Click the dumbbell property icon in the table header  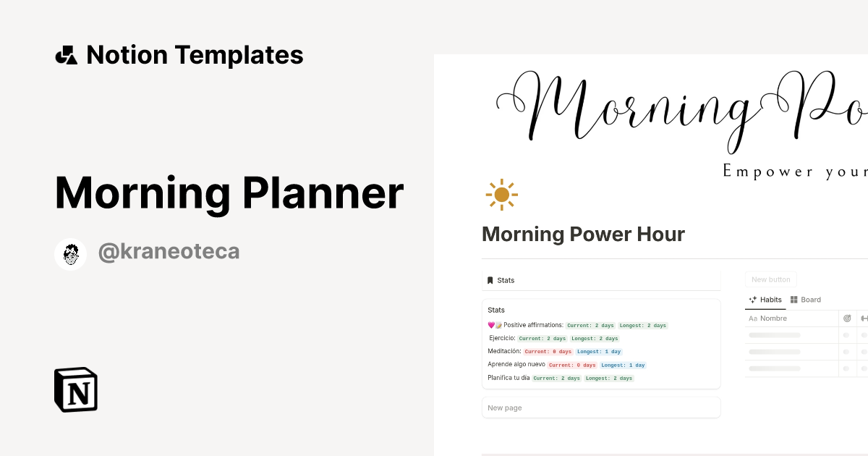[x=865, y=318]
